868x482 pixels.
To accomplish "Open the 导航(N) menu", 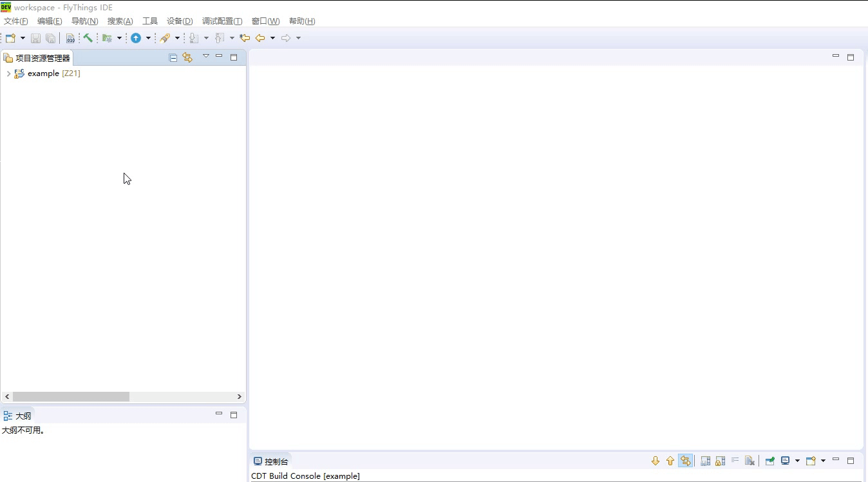I will click(84, 21).
